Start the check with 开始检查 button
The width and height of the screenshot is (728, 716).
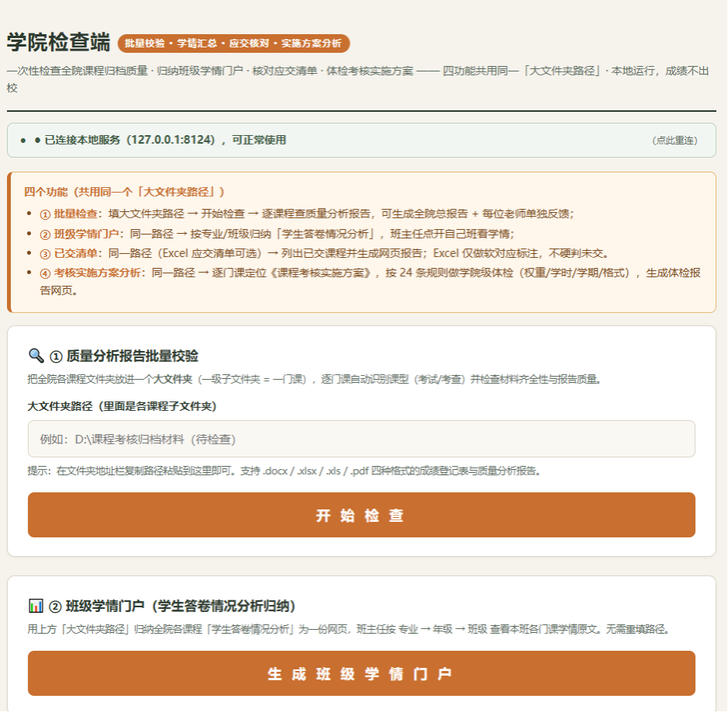[x=361, y=515]
